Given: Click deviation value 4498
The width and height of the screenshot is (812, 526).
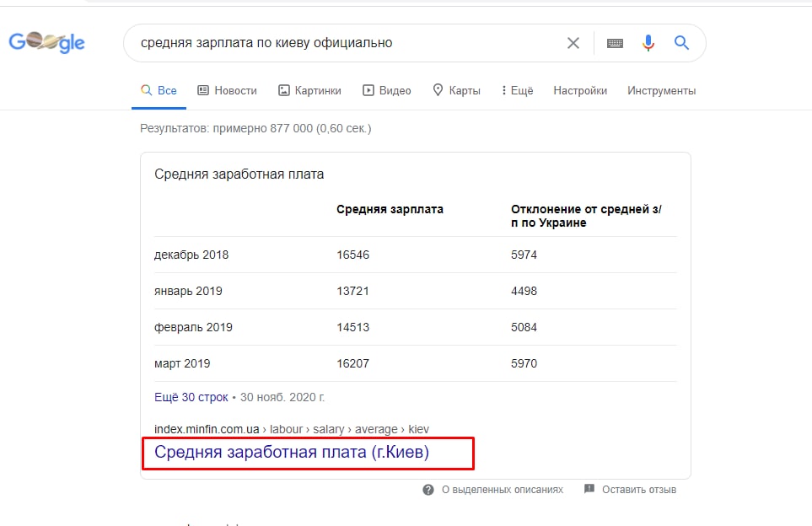Looking at the screenshot, I should click(x=524, y=291).
